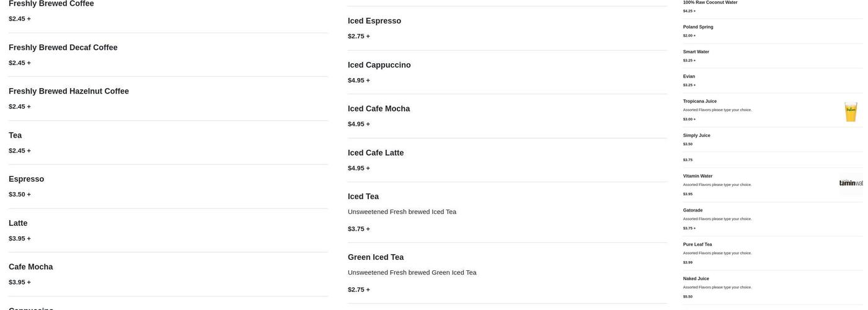Screen dimensions: 868x310
Task: Choose Evian from the beverage list
Action: pyautogui.click(x=689, y=77)
